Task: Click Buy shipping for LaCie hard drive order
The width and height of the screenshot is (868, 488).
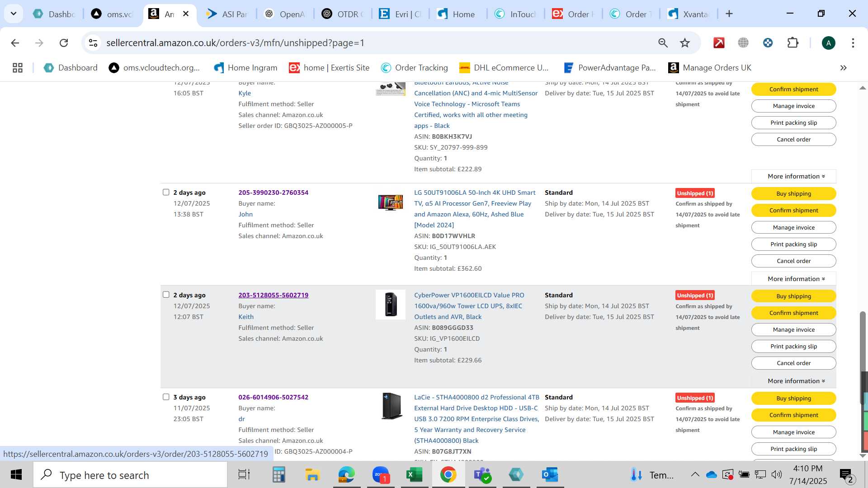Action: click(x=793, y=399)
